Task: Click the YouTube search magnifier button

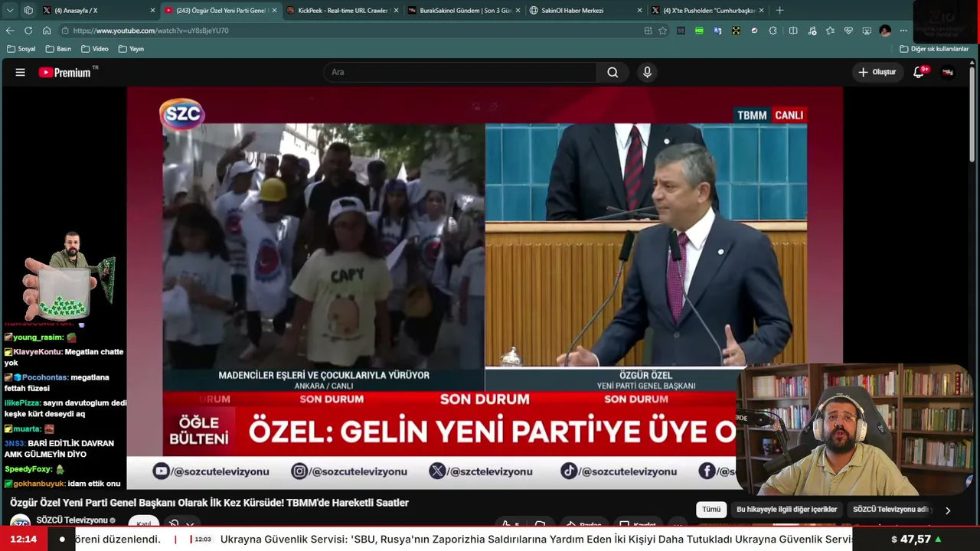Action: [x=612, y=72]
